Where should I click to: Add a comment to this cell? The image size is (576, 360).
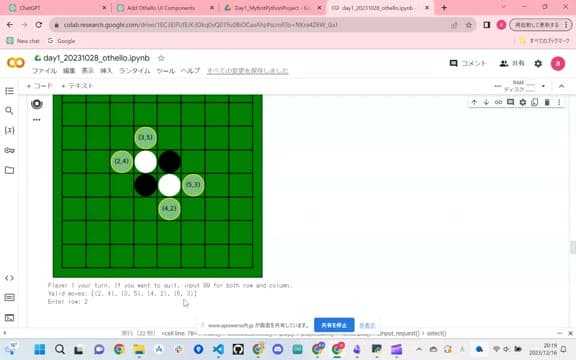tap(510, 102)
